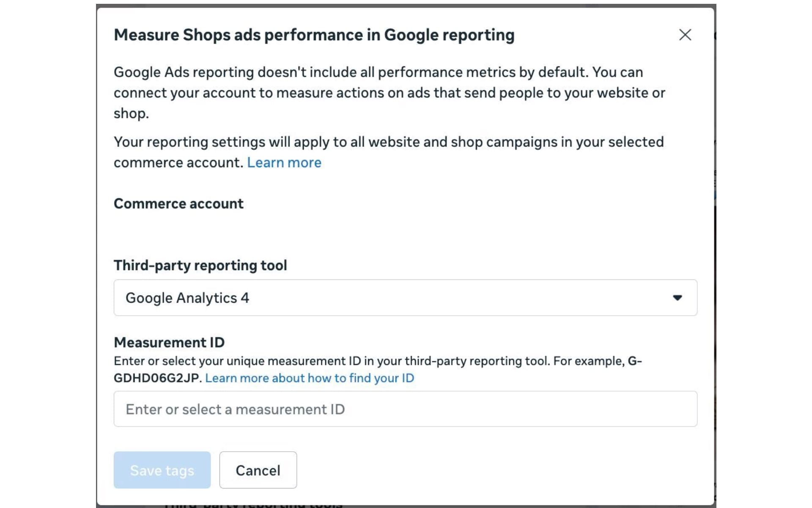812x508 pixels.
Task: Click the Measurement ID label
Action: (169, 342)
